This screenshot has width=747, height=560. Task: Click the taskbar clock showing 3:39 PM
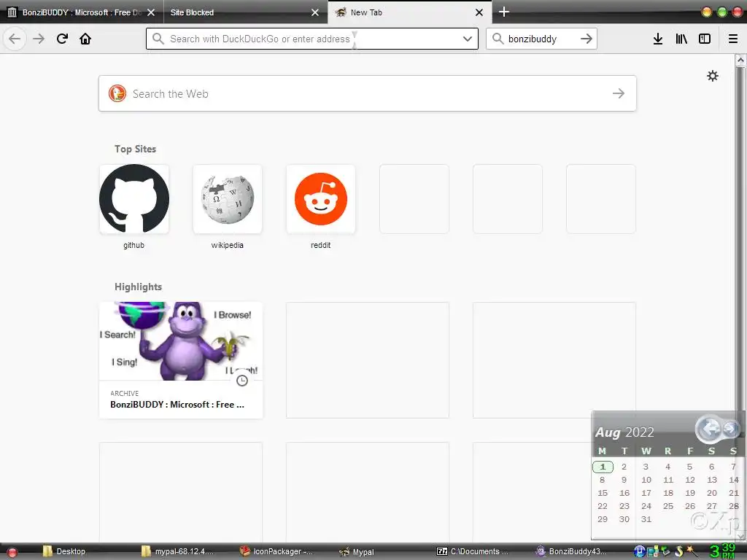[723, 551]
